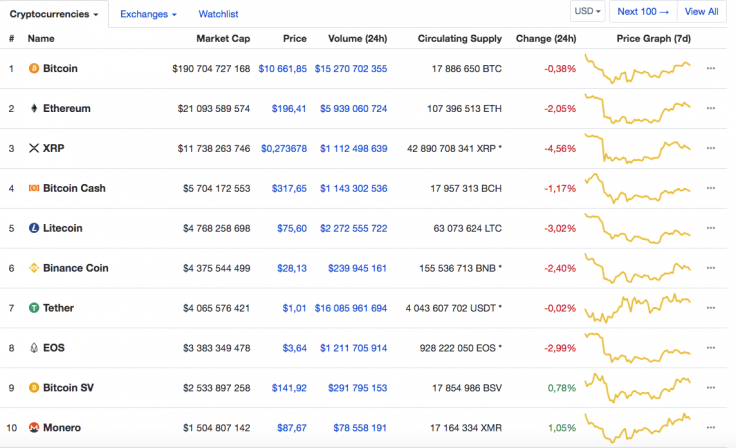Open the three-dot menu in EOS row
This screenshot has width=736, height=448.
(x=711, y=348)
